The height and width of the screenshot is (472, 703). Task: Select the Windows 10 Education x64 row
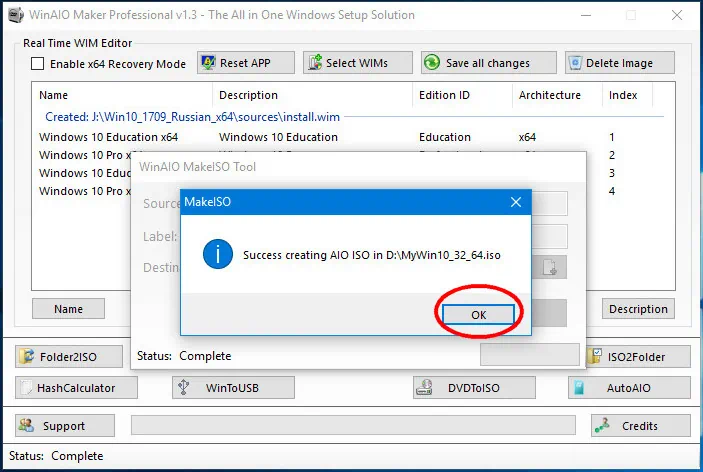(x=352, y=137)
